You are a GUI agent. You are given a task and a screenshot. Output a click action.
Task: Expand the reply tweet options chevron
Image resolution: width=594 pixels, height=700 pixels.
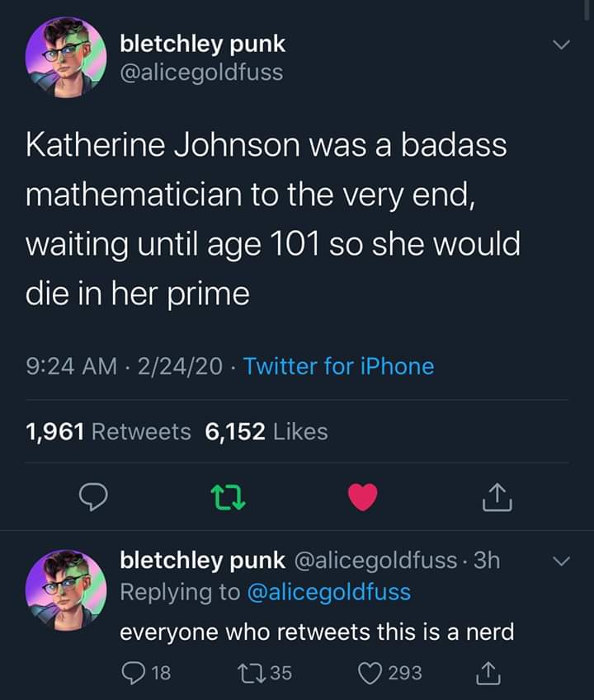pyautogui.click(x=562, y=561)
